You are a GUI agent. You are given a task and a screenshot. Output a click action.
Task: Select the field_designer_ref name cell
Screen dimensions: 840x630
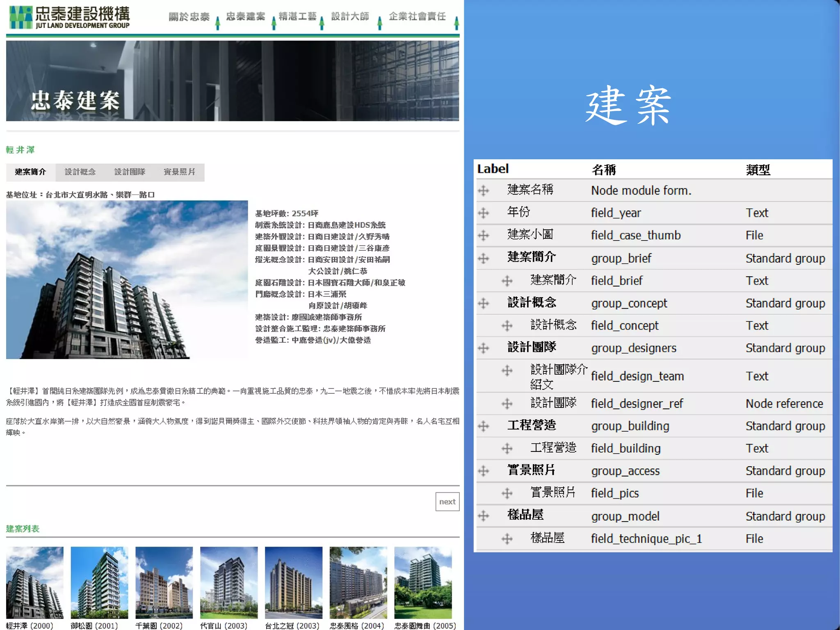click(637, 403)
